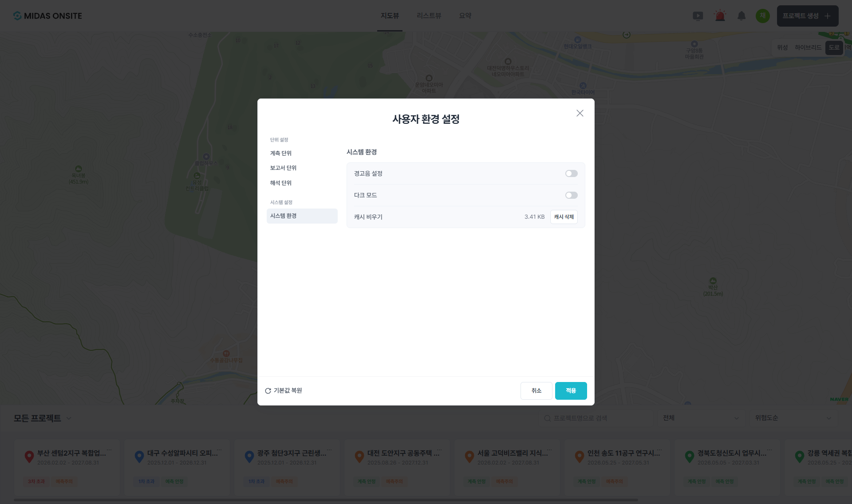The height and width of the screenshot is (504, 852).
Task: Click the 기본값 복원 reset icon
Action: tap(268, 391)
